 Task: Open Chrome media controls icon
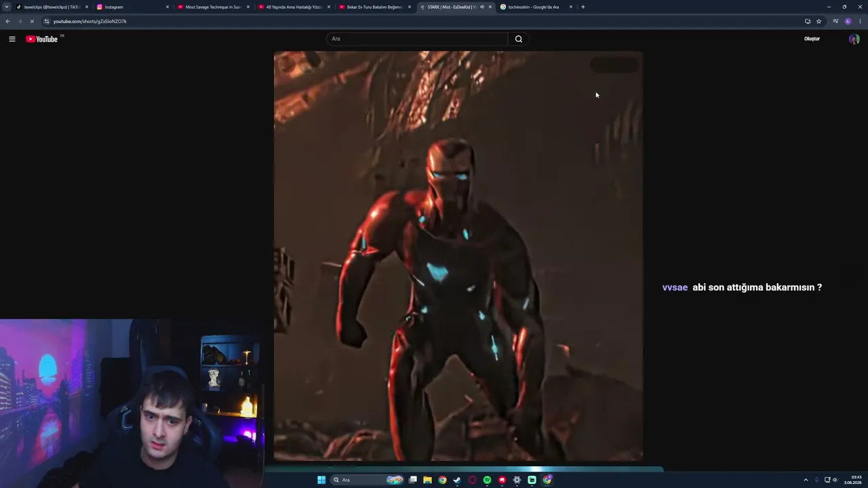coord(835,21)
